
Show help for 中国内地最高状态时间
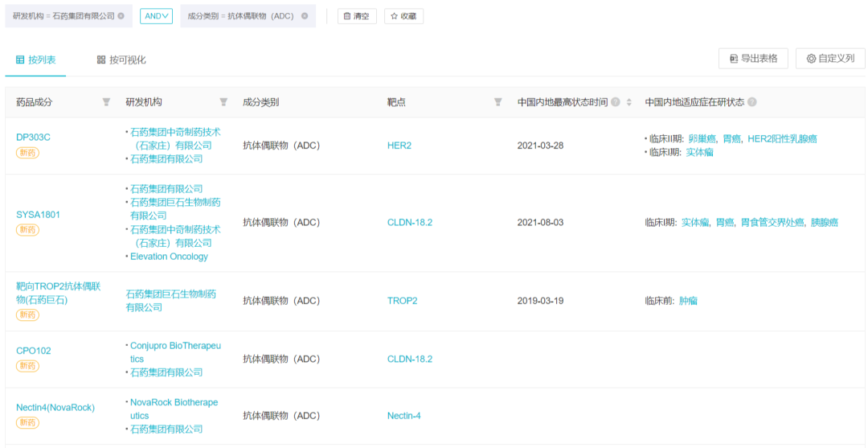click(615, 102)
